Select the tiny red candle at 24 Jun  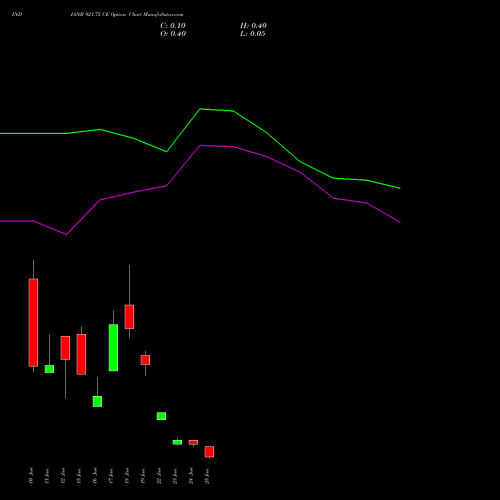[193, 442]
